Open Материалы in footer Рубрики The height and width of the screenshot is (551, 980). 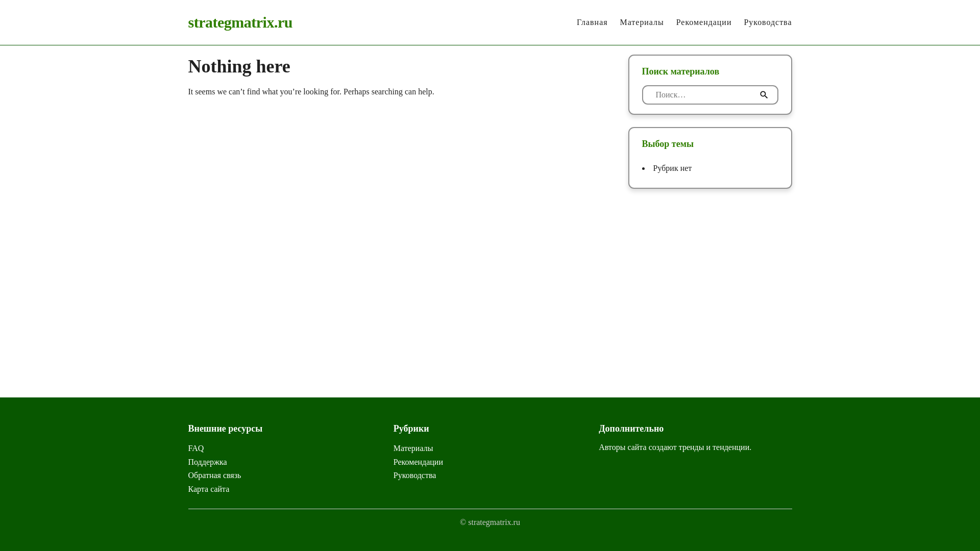coord(413,448)
